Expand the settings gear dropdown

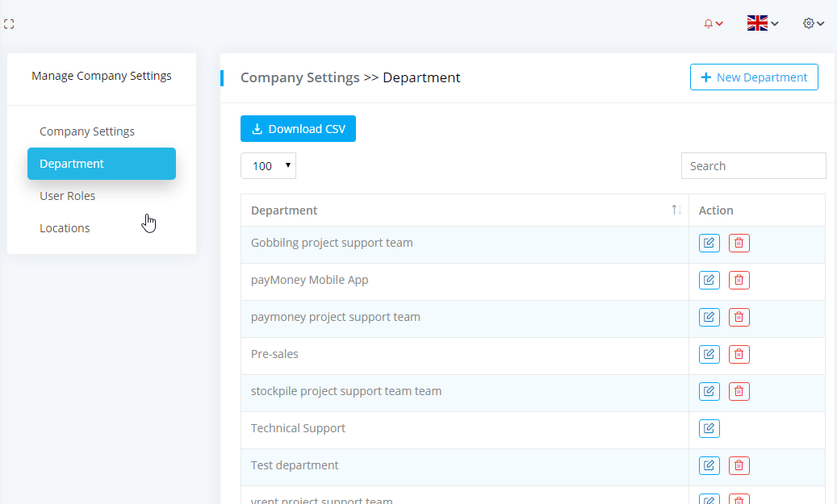click(x=813, y=23)
